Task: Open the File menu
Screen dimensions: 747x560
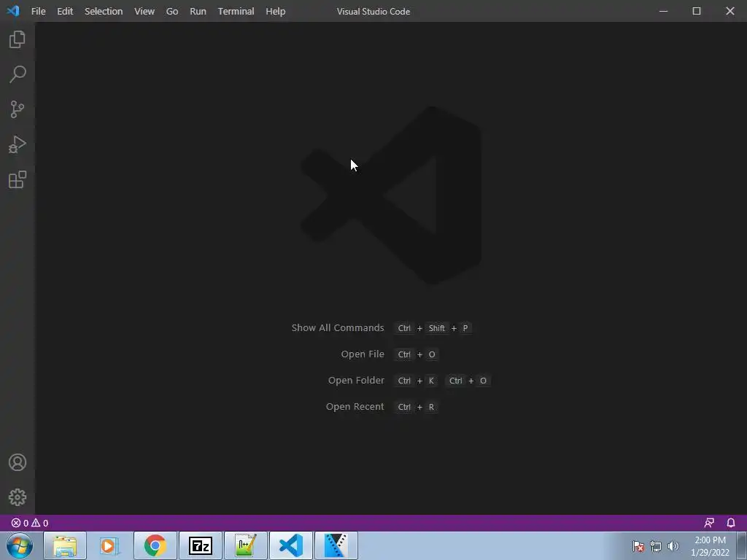Action: pyautogui.click(x=38, y=11)
